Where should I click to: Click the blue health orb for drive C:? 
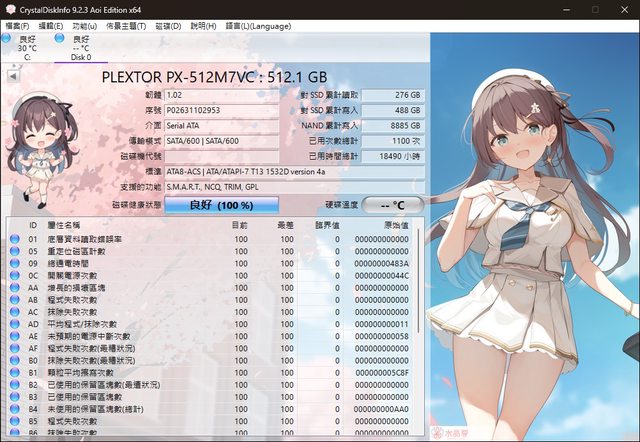pyautogui.click(x=6, y=38)
